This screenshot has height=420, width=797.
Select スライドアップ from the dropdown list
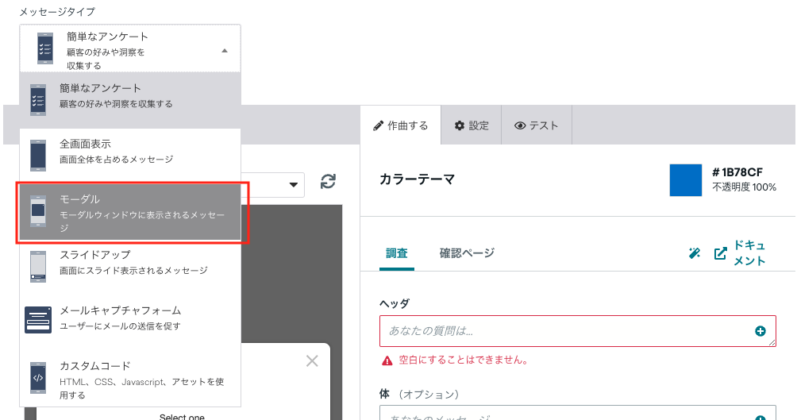130,263
